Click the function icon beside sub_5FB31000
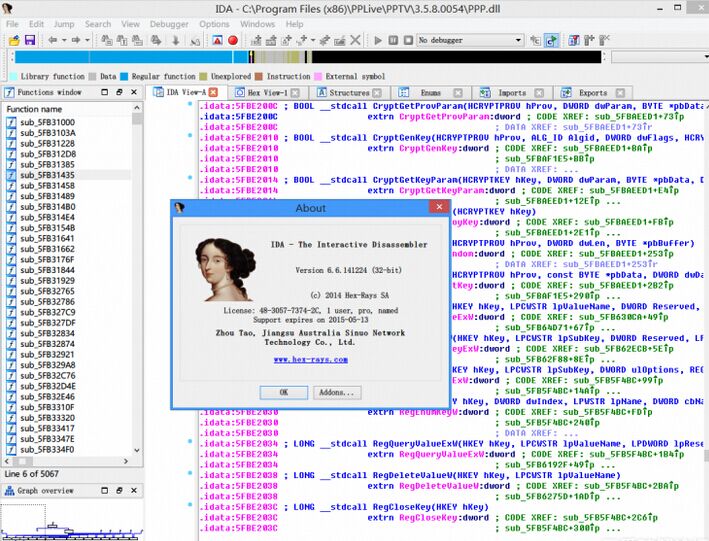Viewport: 709px width, 541px height. (11, 122)
